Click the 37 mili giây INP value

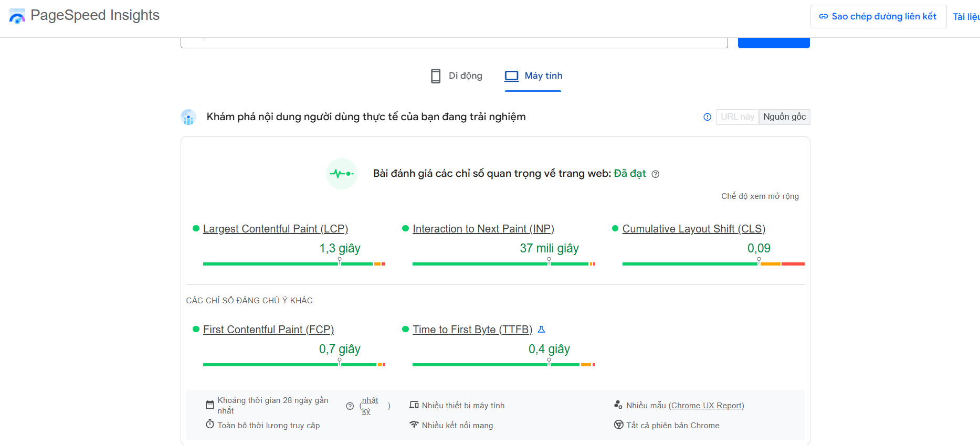coord(549,248)
